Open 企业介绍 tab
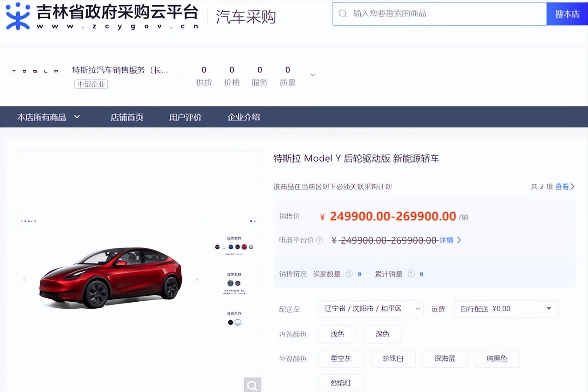This screenshot has width=588, height=392. pos(243,117)
